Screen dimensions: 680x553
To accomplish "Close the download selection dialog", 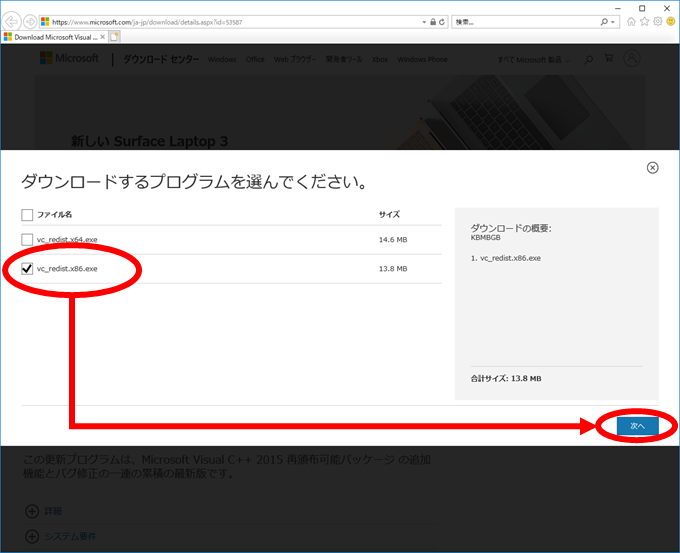I will [x=652, y=168].
